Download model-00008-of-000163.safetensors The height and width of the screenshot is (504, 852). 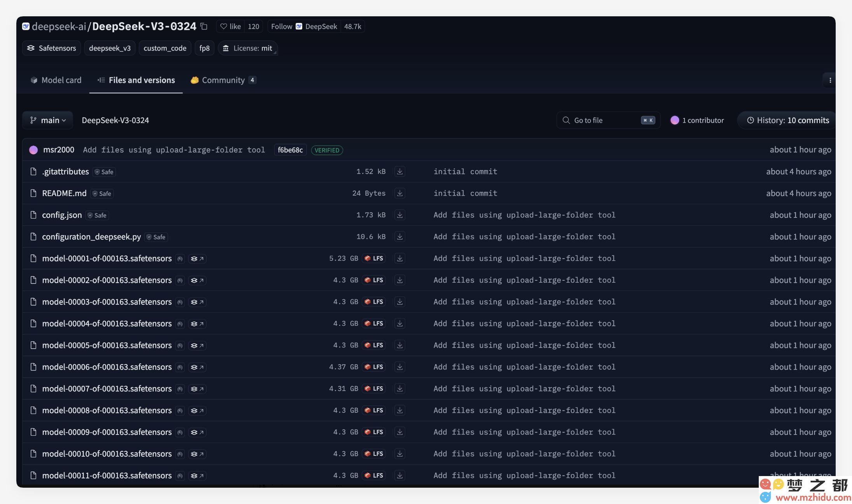[x=400, y=411]
